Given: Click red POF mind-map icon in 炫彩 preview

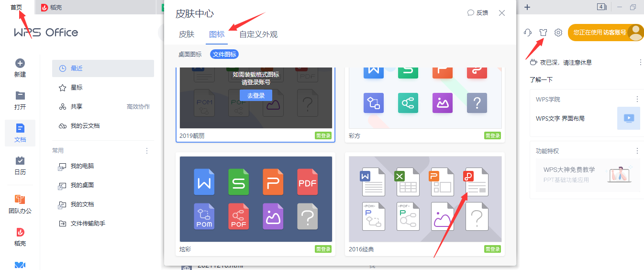Looking at the screenshot, I should tap(239, 216).
